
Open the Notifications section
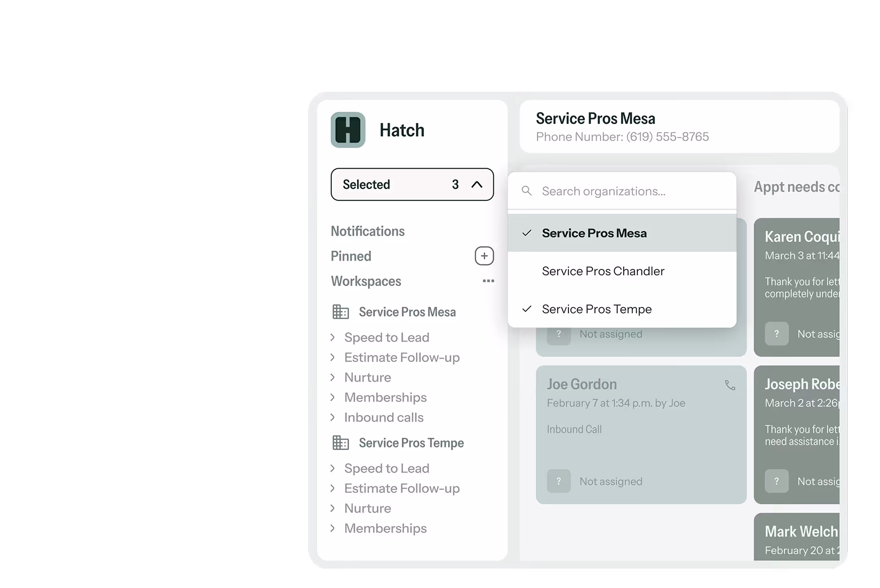[368, 231]
